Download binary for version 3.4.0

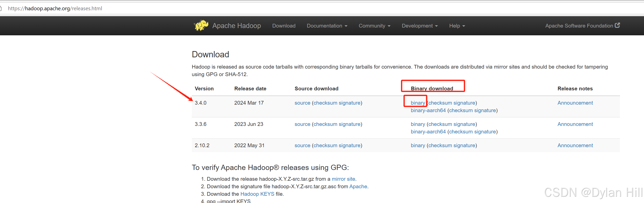click(x=418, y=103)
